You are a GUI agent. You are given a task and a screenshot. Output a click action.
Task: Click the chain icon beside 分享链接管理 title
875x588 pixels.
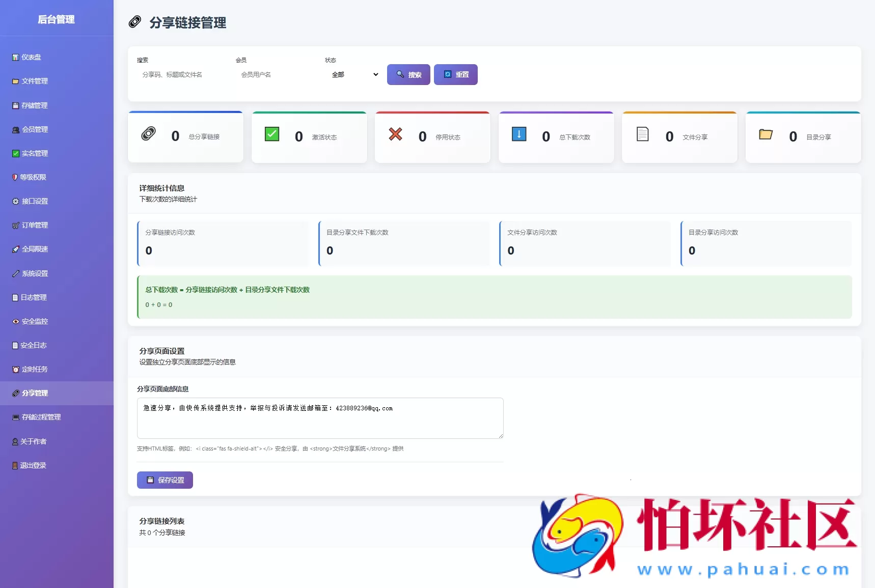click(x=134, y=22)
